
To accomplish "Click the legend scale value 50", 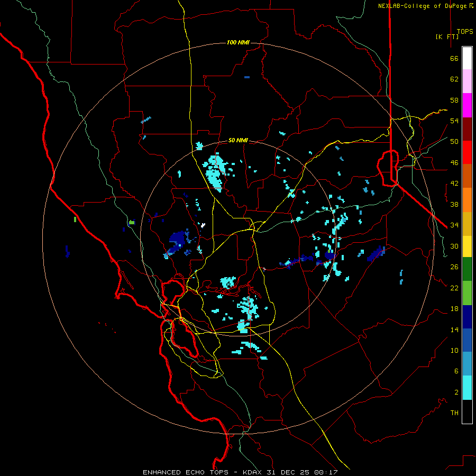I will click(454, 142).
